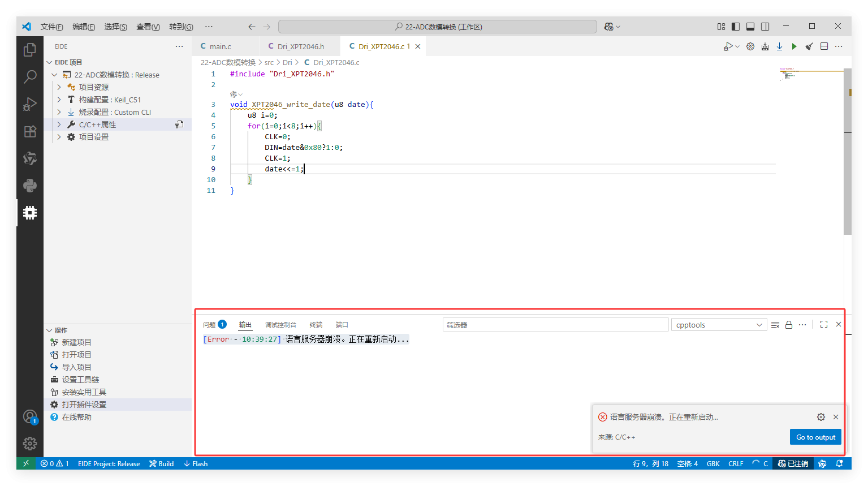The height and width of the screenshot is (486, 868).
Task: Maximize the output panel
Action: click(824, 324)
